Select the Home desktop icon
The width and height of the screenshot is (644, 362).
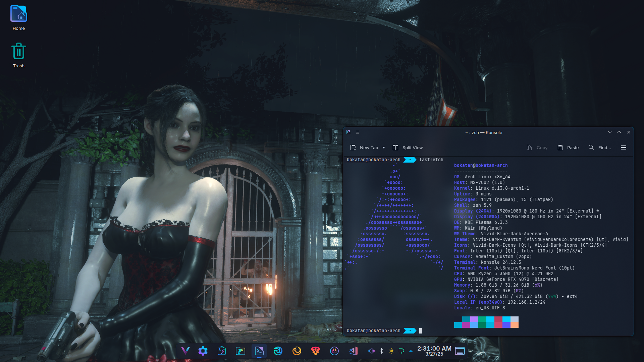coord(19,18)
